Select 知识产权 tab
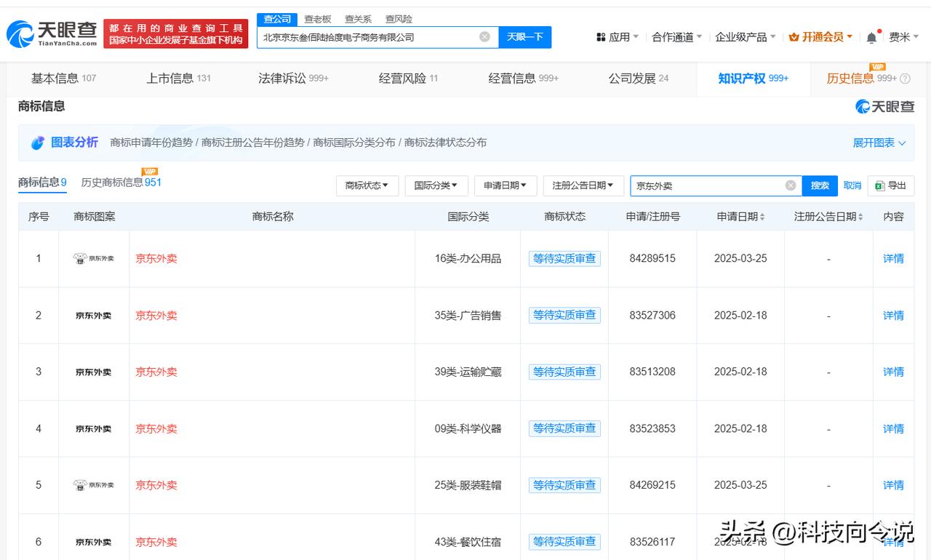The image size is (931, 560). pyautogui.click(x=754, y=79)
